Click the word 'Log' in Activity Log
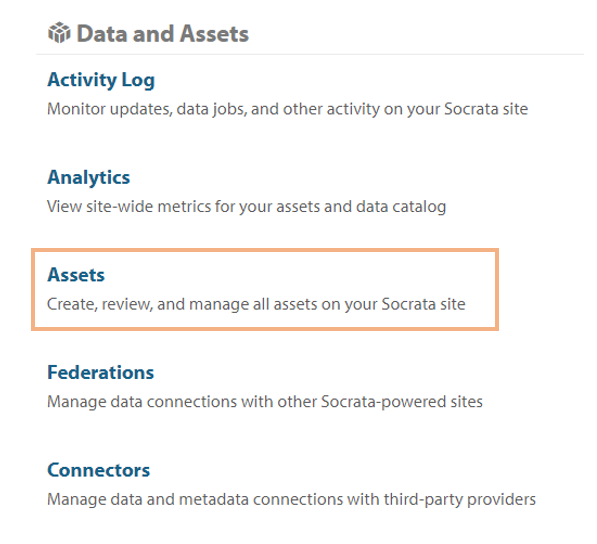Screen dimensions: 597x544 coord(138,81)
